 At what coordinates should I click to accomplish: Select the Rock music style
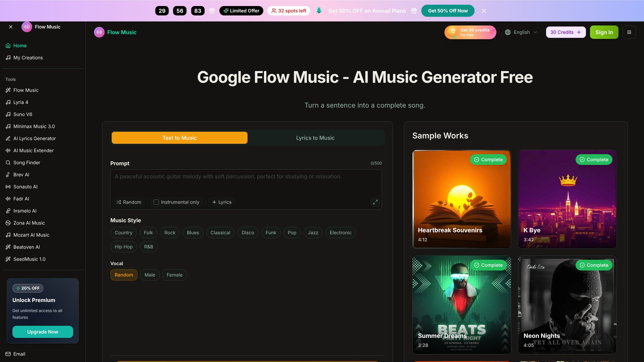pos(170,233)
